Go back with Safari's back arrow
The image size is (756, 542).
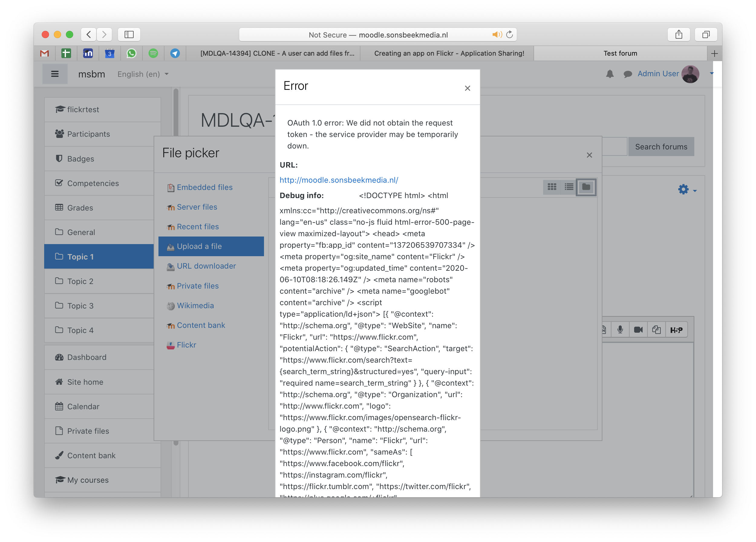89,34
